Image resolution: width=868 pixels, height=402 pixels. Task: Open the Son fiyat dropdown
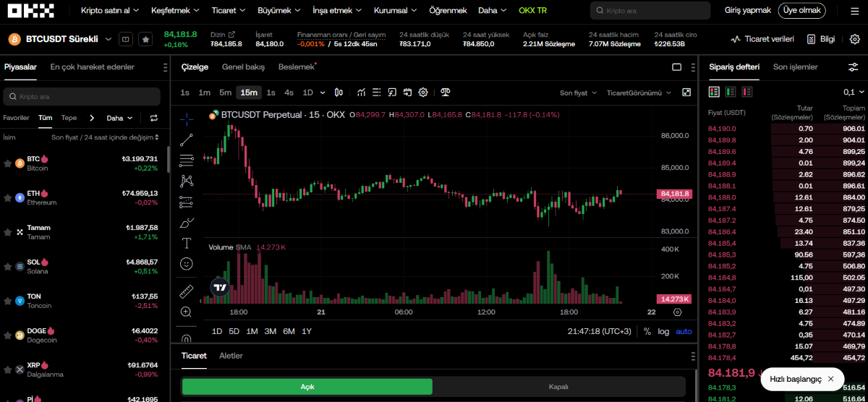coord(579,93)
